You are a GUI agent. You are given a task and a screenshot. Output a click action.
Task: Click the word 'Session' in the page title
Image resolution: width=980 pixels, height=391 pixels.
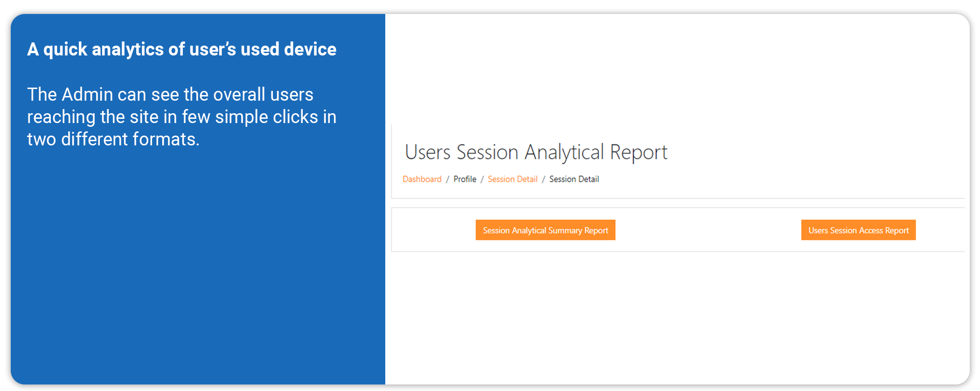487,152
